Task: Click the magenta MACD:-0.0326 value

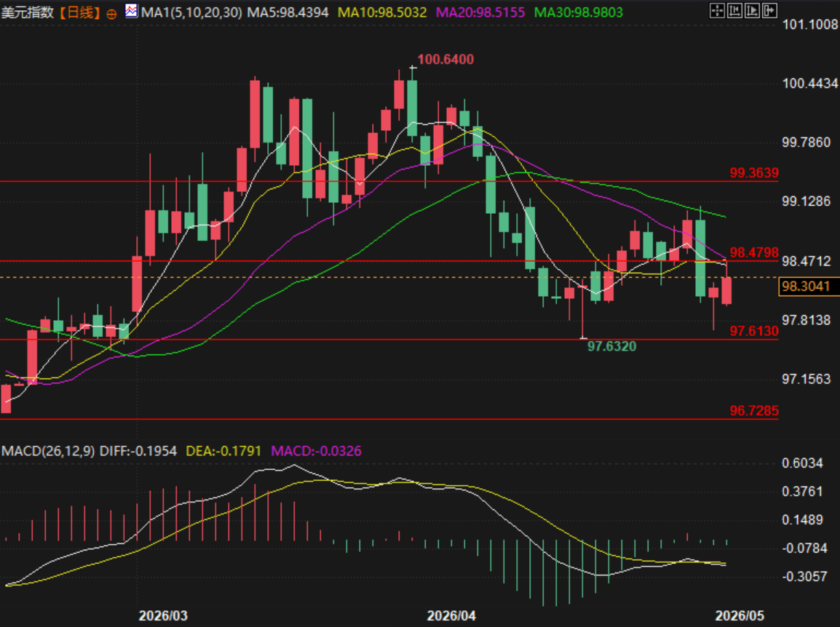Action: click(x=316, y=451)
